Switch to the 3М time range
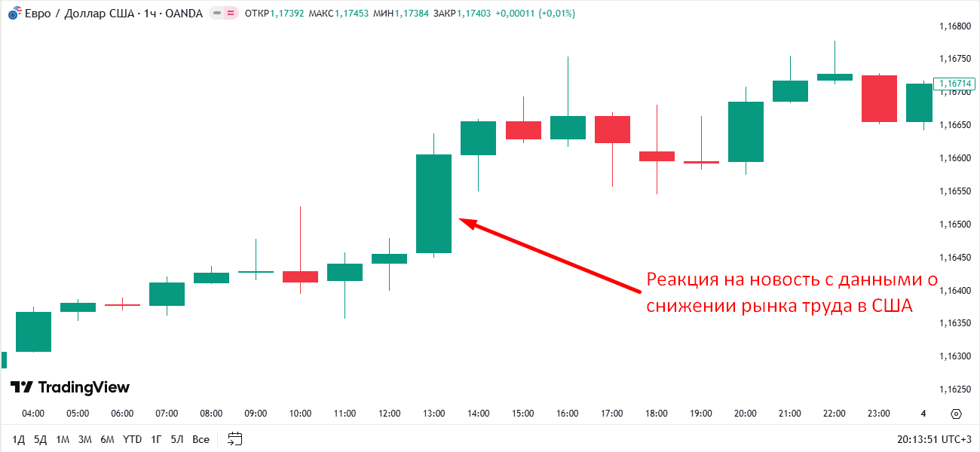 pos(84,439)
